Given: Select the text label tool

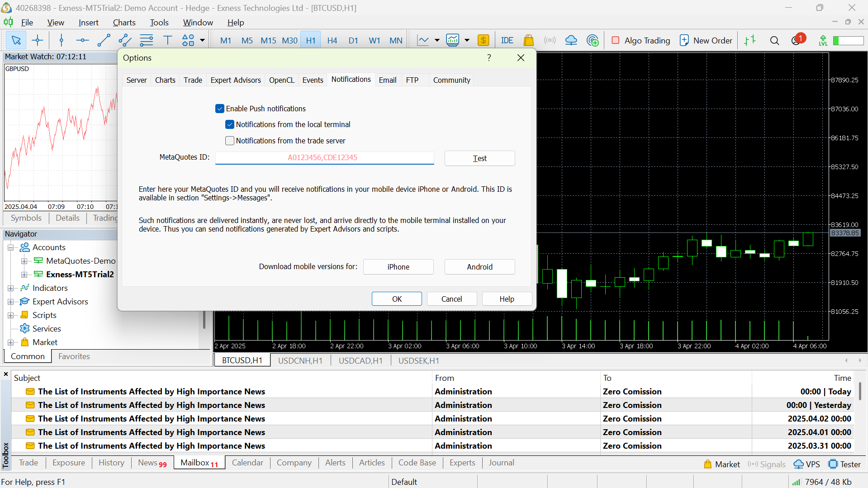Looking at the screenshot, I should coord(167,40).
